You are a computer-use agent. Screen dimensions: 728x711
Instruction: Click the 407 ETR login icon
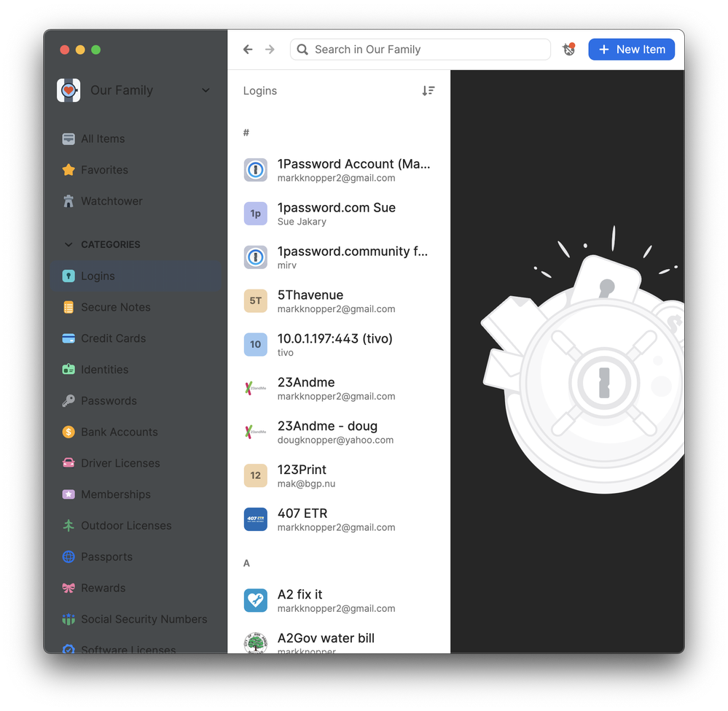point(256,520)
